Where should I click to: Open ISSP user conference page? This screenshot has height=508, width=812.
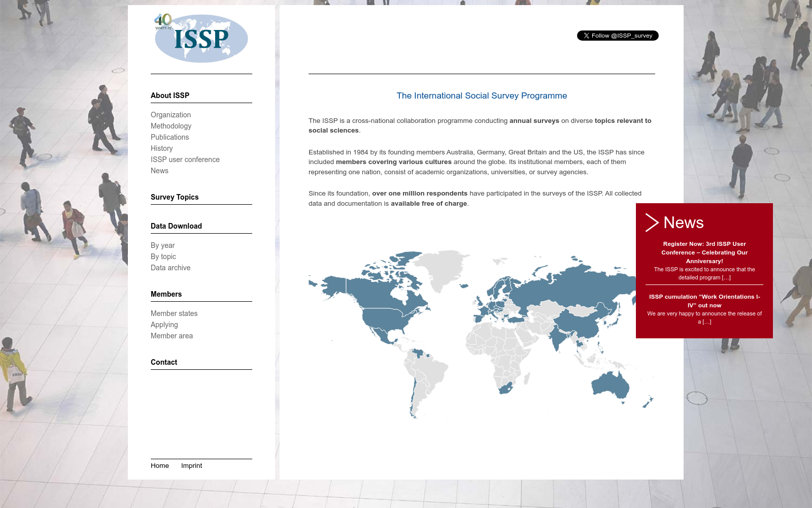point(185,160)
